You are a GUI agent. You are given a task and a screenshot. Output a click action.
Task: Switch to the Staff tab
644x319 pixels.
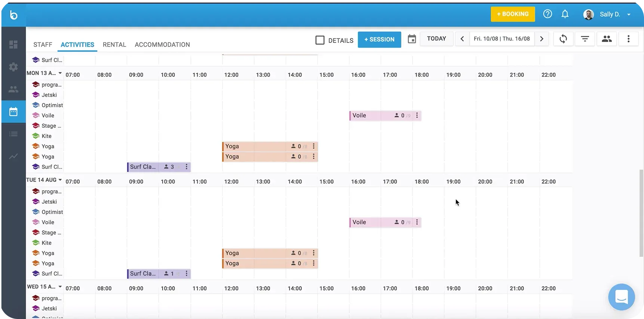click(x=43, y=45)
